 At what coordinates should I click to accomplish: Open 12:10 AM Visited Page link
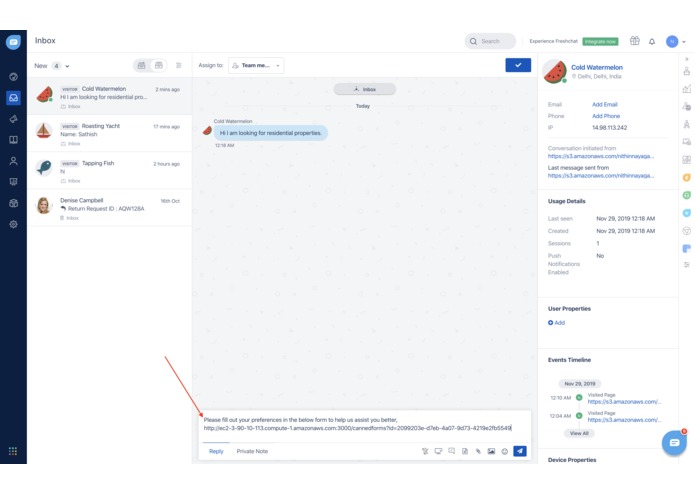pos(624,401)
